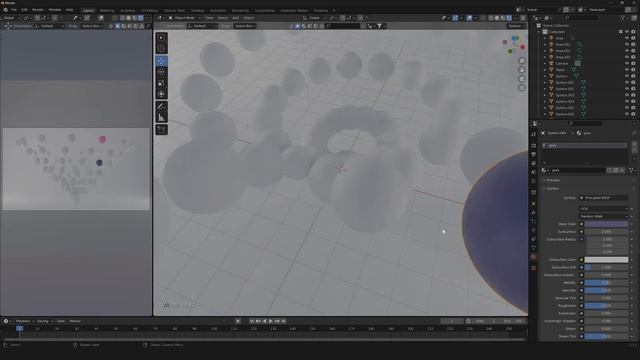Open the Texture properties tab
This screenshot has height=360, width=640.
[533, 268]
